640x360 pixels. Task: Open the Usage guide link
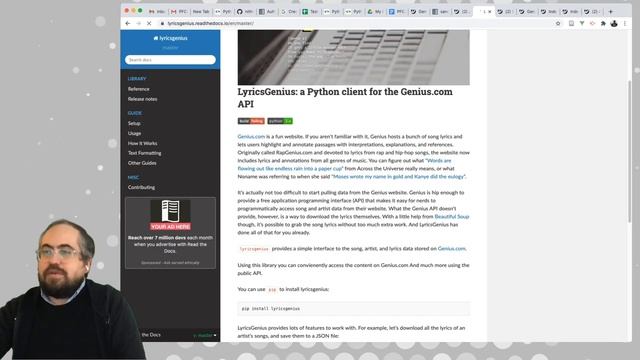[x=134, y=133]
